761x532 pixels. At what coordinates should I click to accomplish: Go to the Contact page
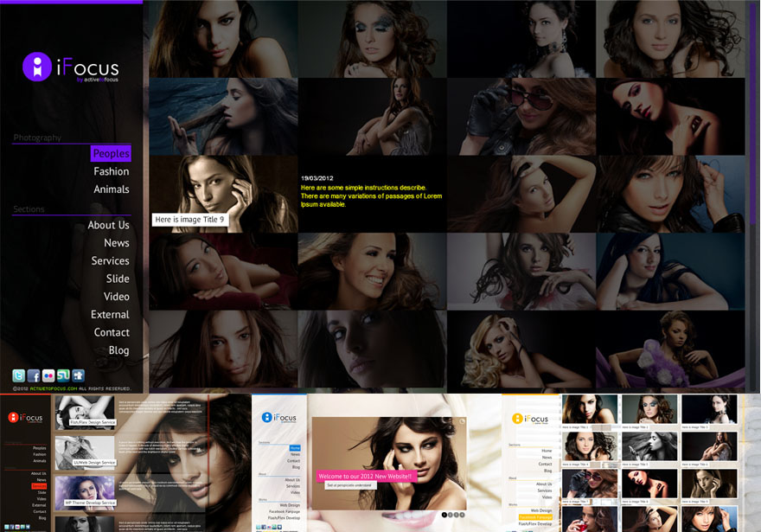(x=112, y=332)
